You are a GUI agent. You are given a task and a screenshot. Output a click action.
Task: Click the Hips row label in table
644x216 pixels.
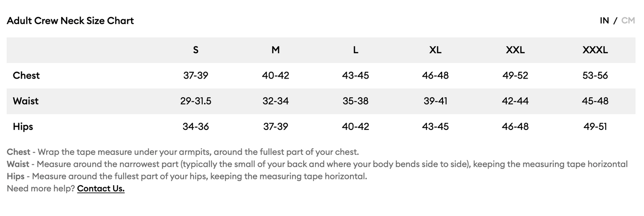point(23,127)
